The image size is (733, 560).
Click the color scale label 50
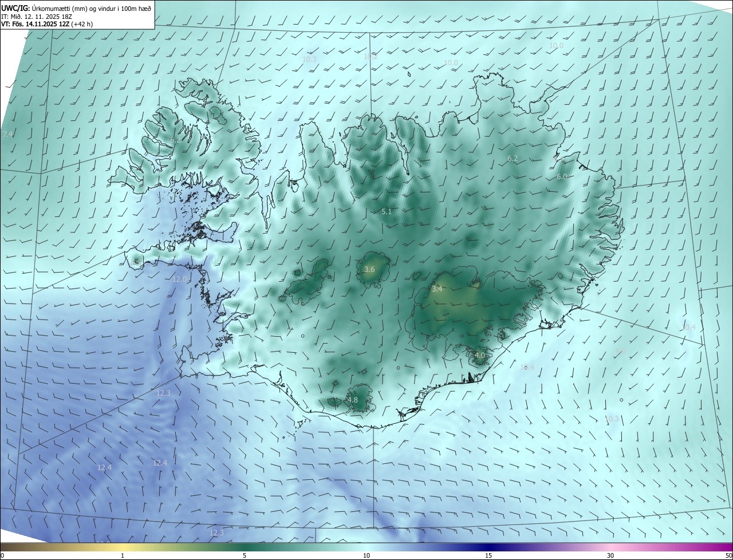point(728,555)
